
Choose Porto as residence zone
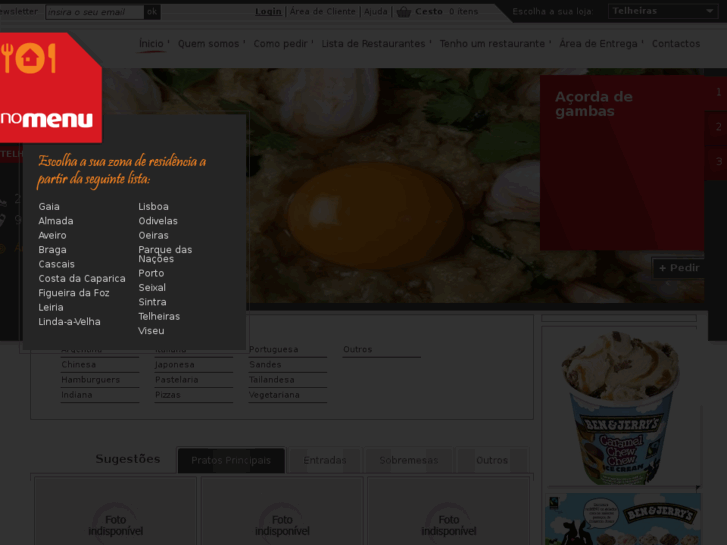click(x=151, y=273)
